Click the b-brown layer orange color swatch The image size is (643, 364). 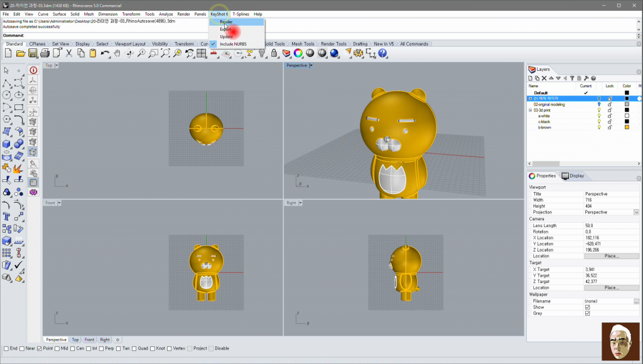[627, 127]
